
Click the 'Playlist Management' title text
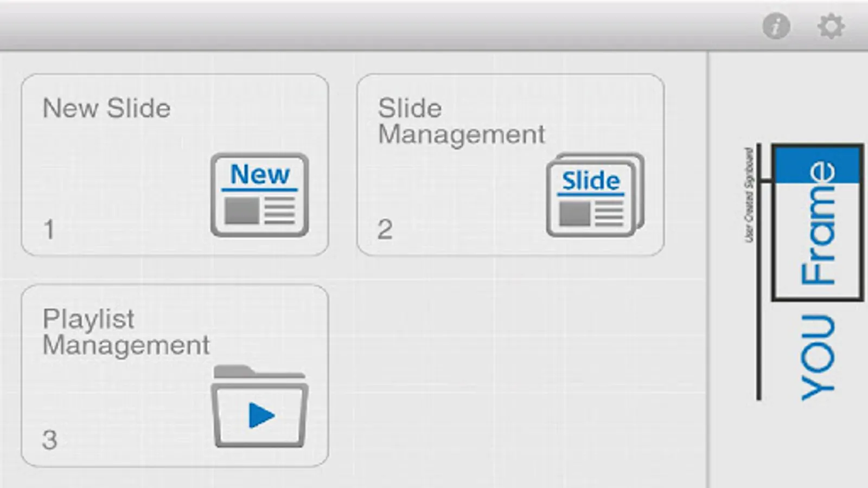(126, 331)
